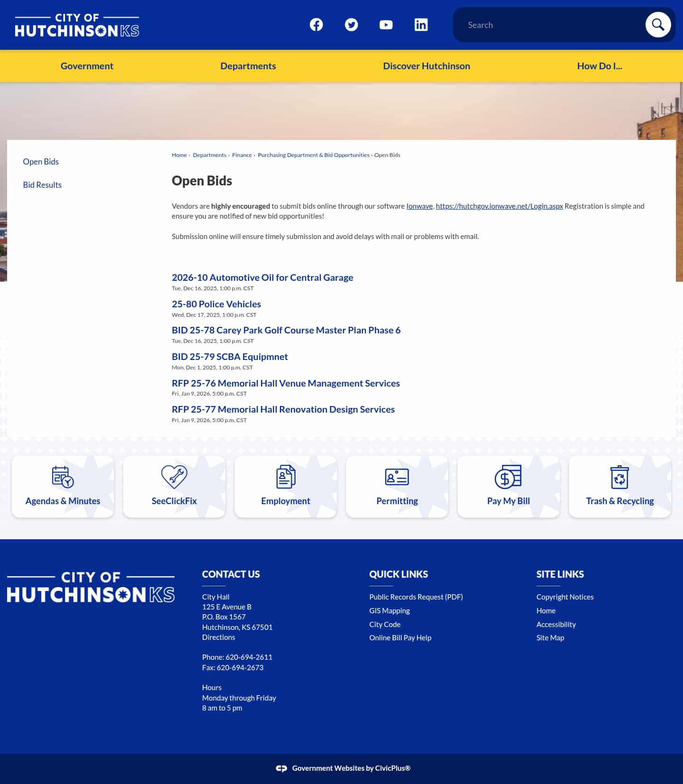The height and width of the screenshot is (784, 683).
Task: Open the GIS Mapping quick link
Action: point(389,611)
